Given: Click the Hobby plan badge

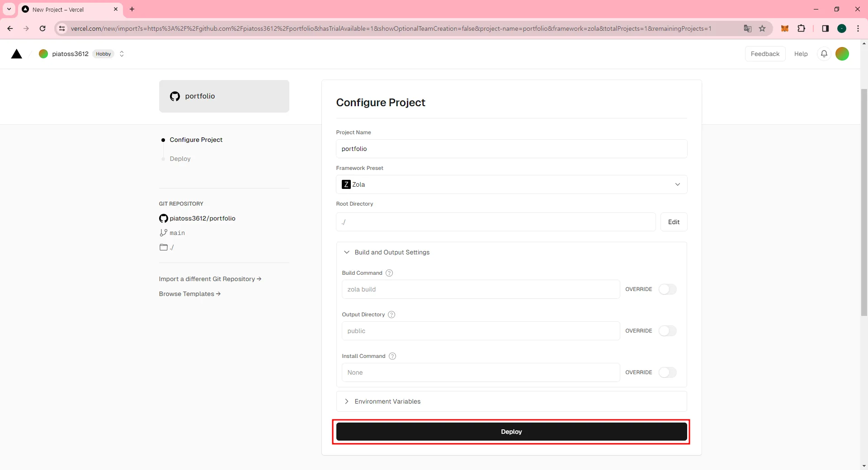Looking at the screenshot, I should click(x=103, y=54).
